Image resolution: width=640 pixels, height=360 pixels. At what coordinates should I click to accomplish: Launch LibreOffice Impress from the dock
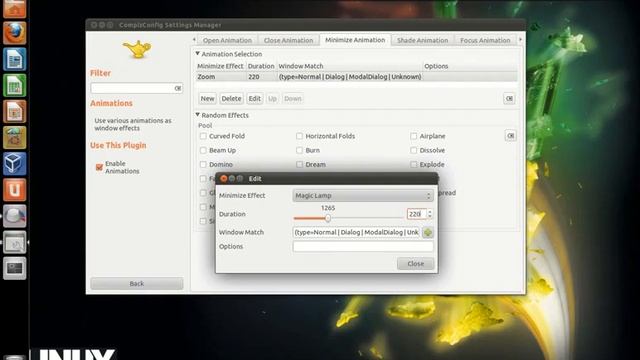pyautogui.click(x=15, y=111)
